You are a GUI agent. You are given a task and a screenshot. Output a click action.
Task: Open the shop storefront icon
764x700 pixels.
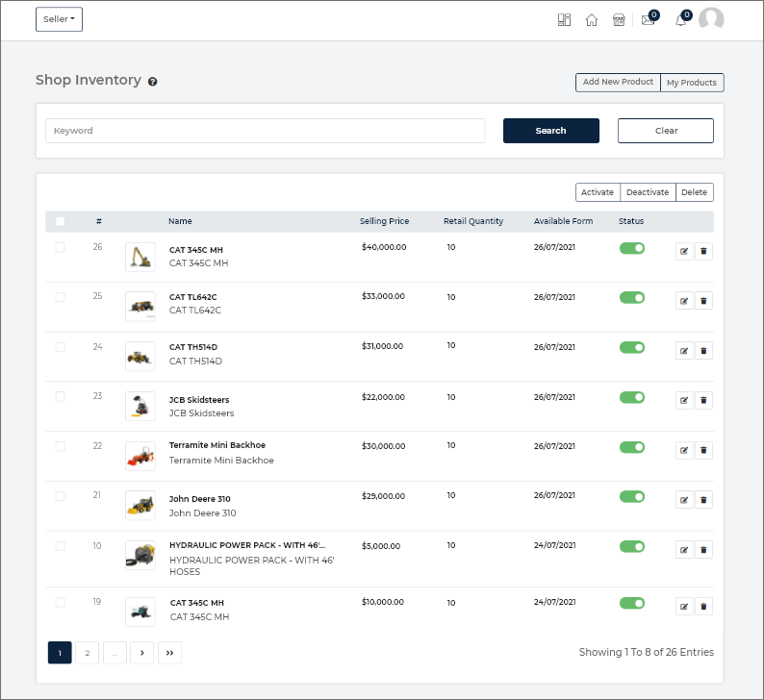(619, 20)
